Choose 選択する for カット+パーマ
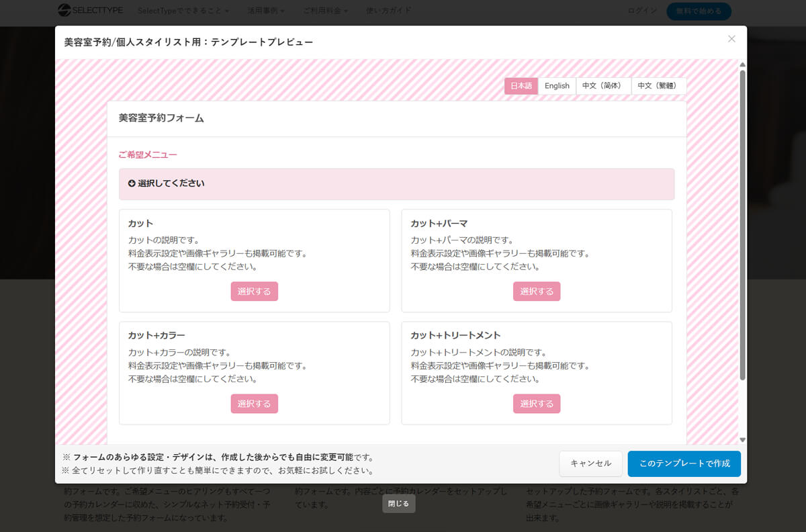 pyautogui.click(x=537, y=292)
